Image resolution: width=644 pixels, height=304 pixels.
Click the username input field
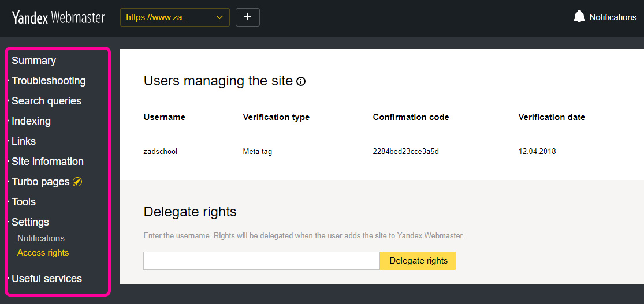tap(262, 261)
